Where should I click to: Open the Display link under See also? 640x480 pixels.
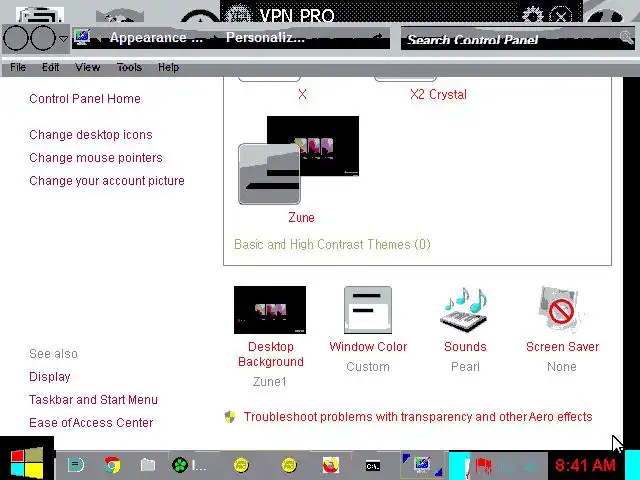(50, 376)
